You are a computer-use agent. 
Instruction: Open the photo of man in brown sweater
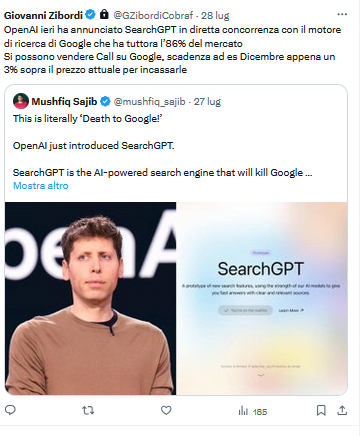click(x=90, y=298)
